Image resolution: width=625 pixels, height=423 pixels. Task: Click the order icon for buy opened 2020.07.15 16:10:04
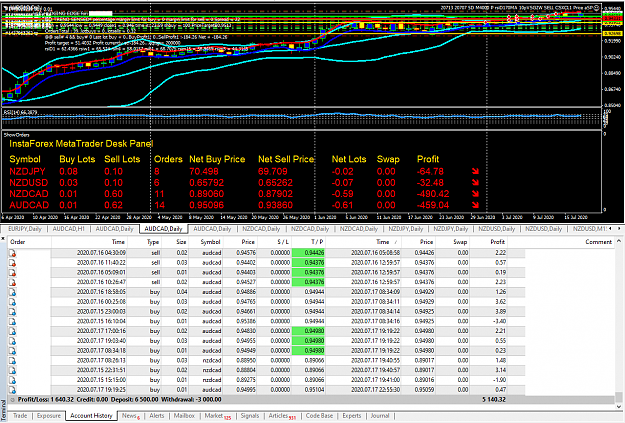point(13,321)
